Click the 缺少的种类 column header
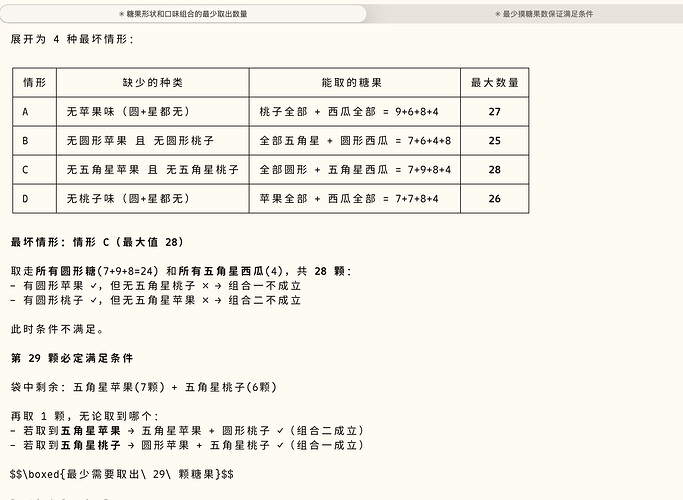The width and height of the screenshot is (683, 500). tap(152, 83)
